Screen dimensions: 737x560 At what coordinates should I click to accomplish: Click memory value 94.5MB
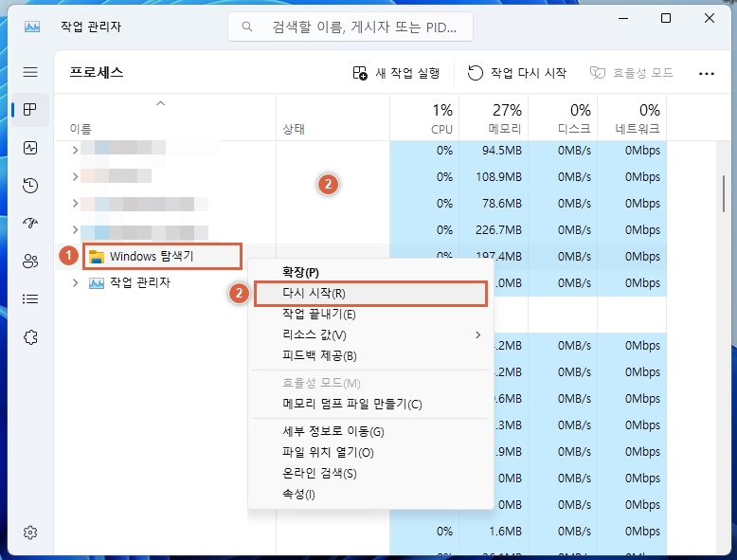pos(501,151)
